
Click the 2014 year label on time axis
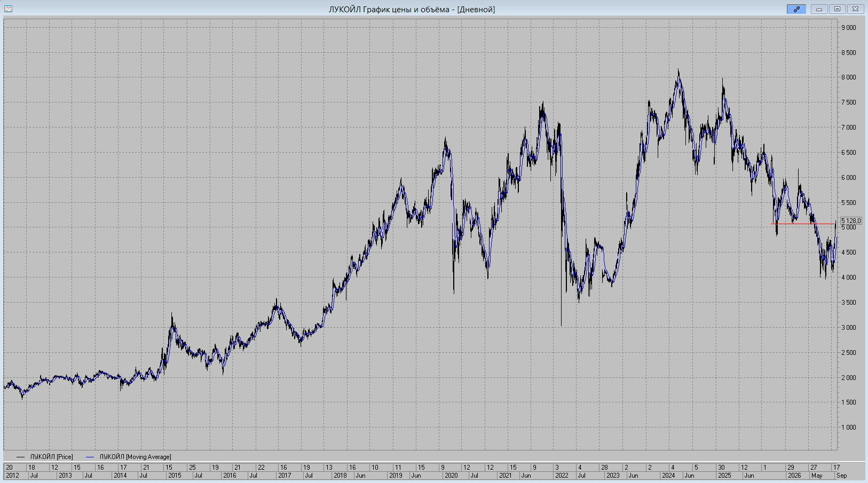(120, 476)
